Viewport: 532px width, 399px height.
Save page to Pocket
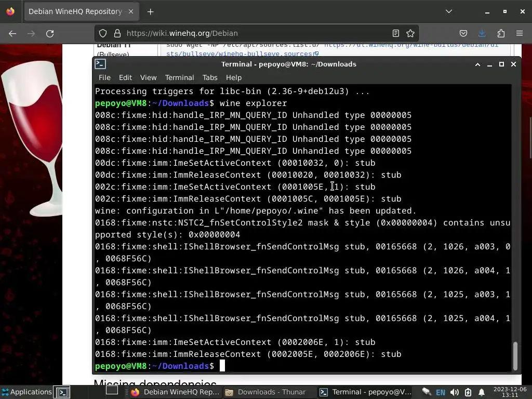(x=463, y=33)
